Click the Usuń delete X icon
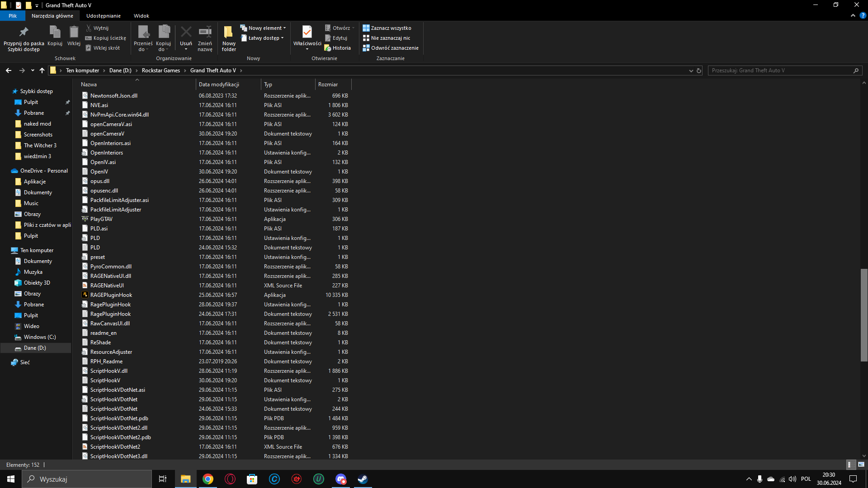This screenshot has width=868, height=488. 186,33
